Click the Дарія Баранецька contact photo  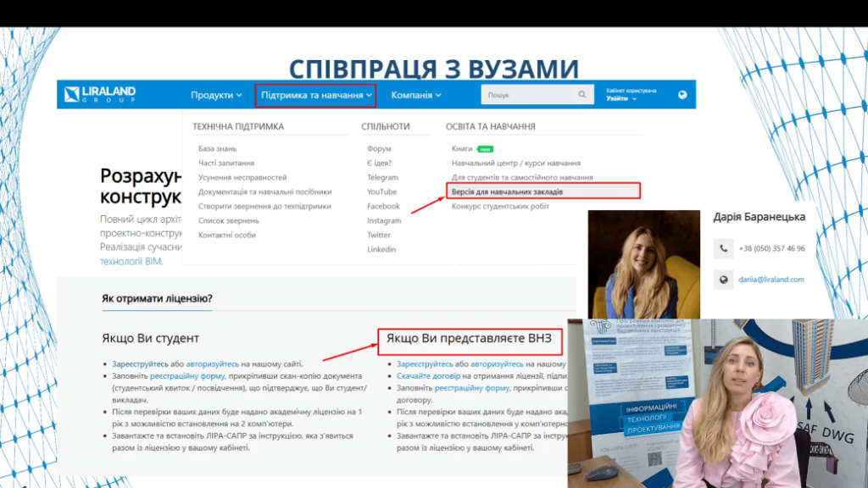tap(644, 264)
